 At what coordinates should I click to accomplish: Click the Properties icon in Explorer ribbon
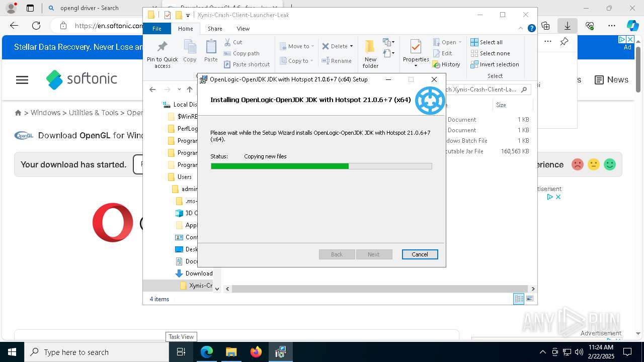[416, 47]
